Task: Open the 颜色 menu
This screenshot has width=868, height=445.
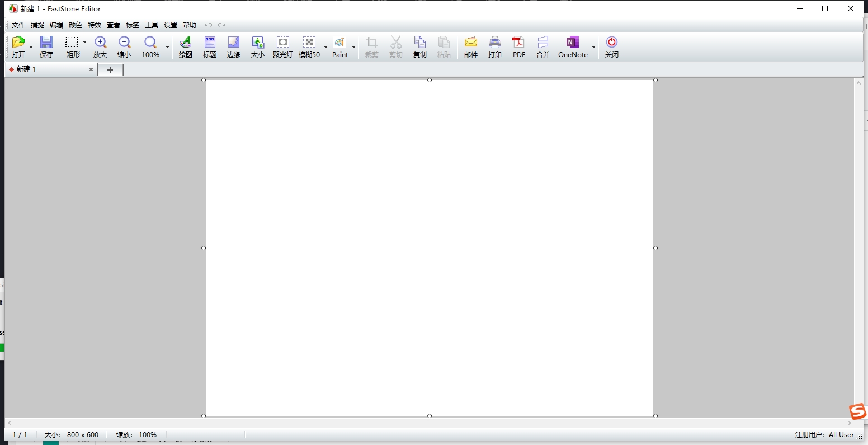Action: point(76,25)
